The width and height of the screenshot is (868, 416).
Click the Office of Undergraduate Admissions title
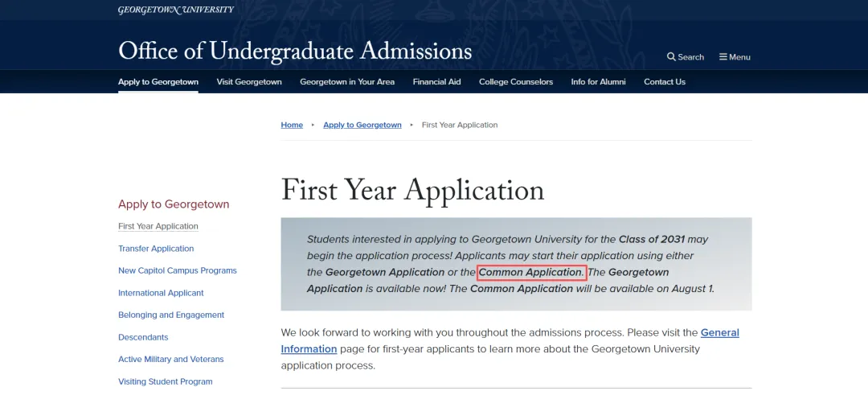(x=295, y=51)
